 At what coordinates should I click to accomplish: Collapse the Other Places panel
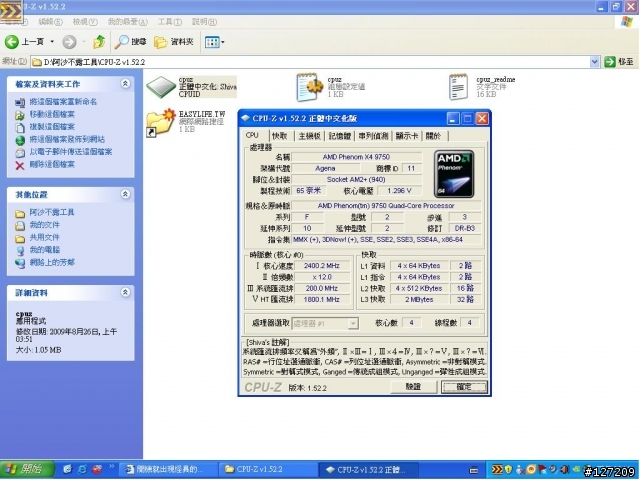(x=125, y=194)
